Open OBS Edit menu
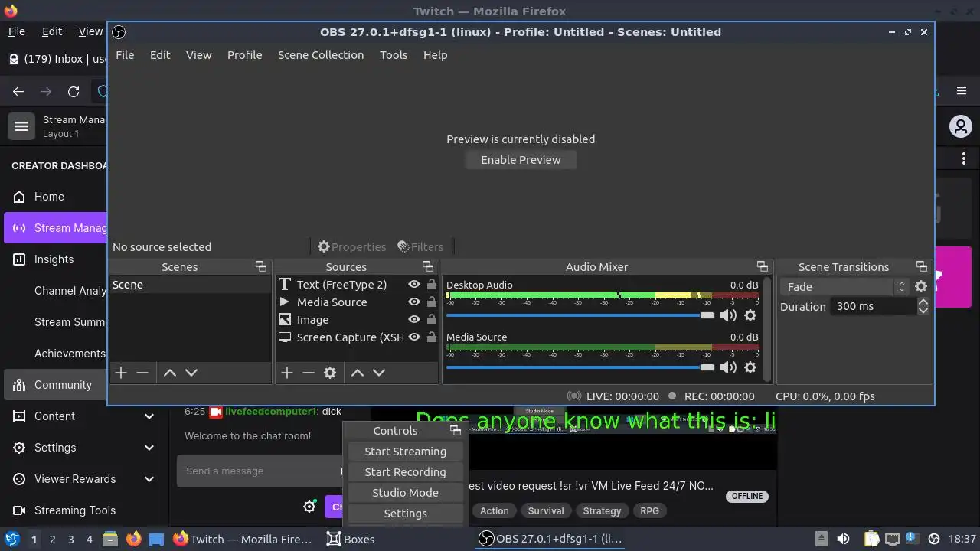Screen dimensions: 980x551 pyautogui.click(x=160, y=55)
